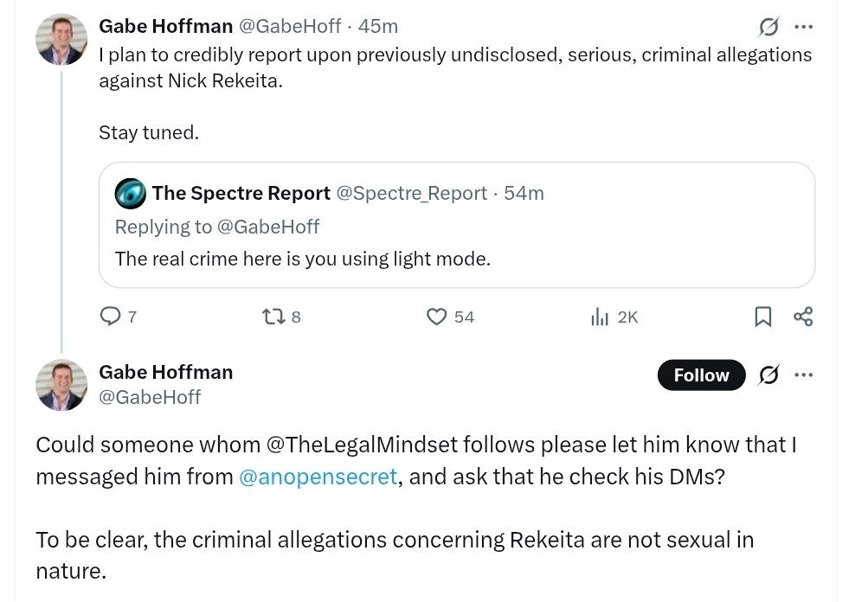
Task: Click the retweet icon
Action: [x=272, y=317]
